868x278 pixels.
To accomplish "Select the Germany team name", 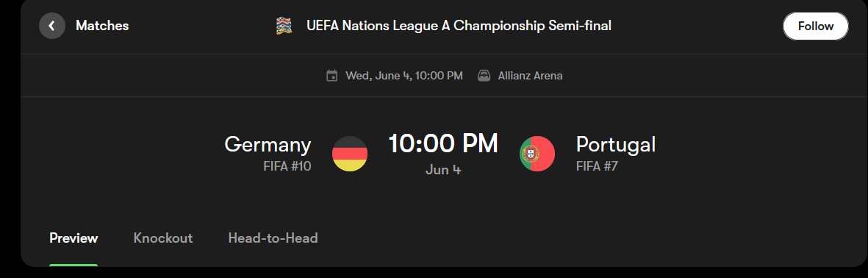I will click(x=268, y=145).
